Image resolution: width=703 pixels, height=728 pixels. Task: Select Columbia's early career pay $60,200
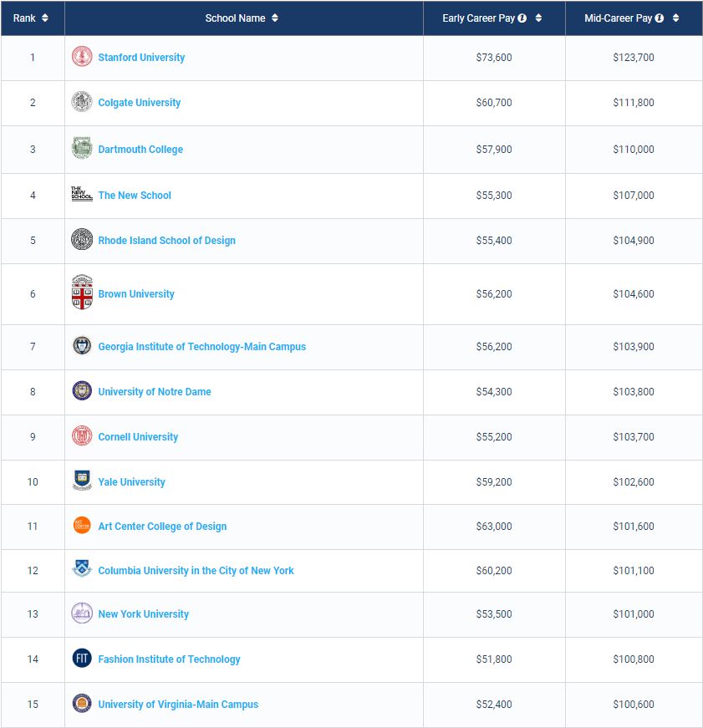[x=494, y=571]
